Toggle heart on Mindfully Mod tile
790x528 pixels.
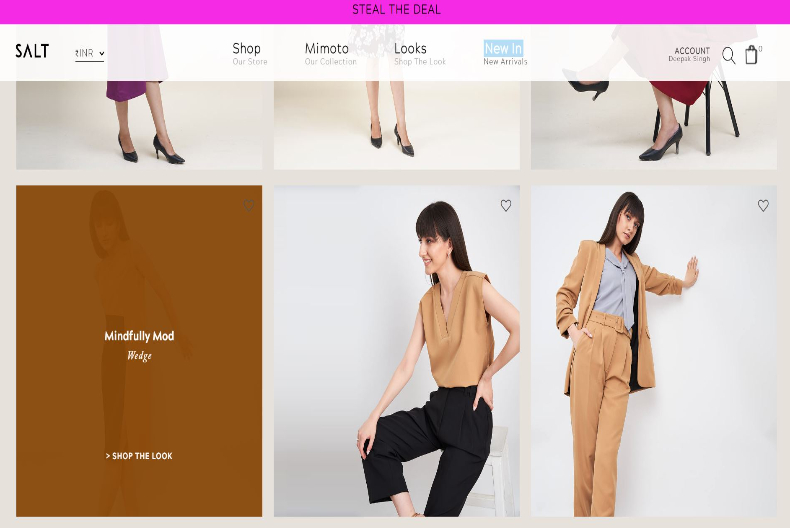(248, 206)
